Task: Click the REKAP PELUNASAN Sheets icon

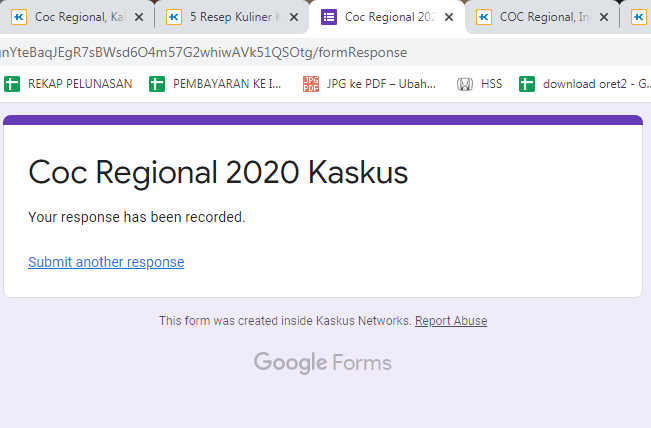Action: (x=12, y=84)
